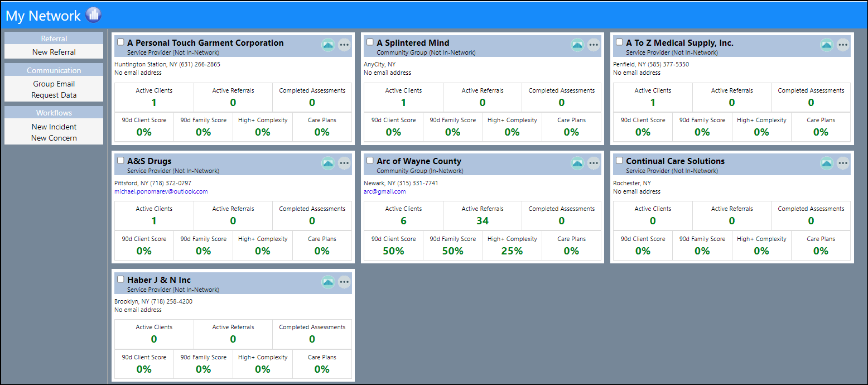Click the image icon on Arc of Wayne County card
The width and height of the screenshot is (868, 385).
click(x=577, y=163)
